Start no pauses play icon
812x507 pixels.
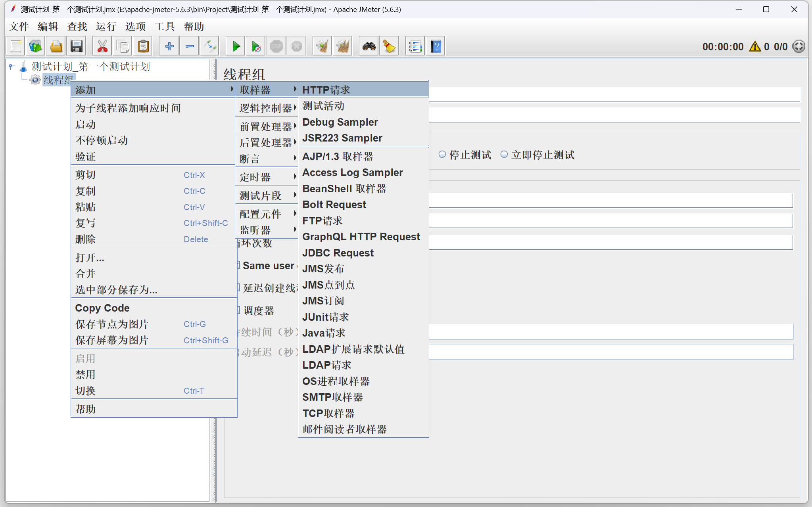[256, 46]
